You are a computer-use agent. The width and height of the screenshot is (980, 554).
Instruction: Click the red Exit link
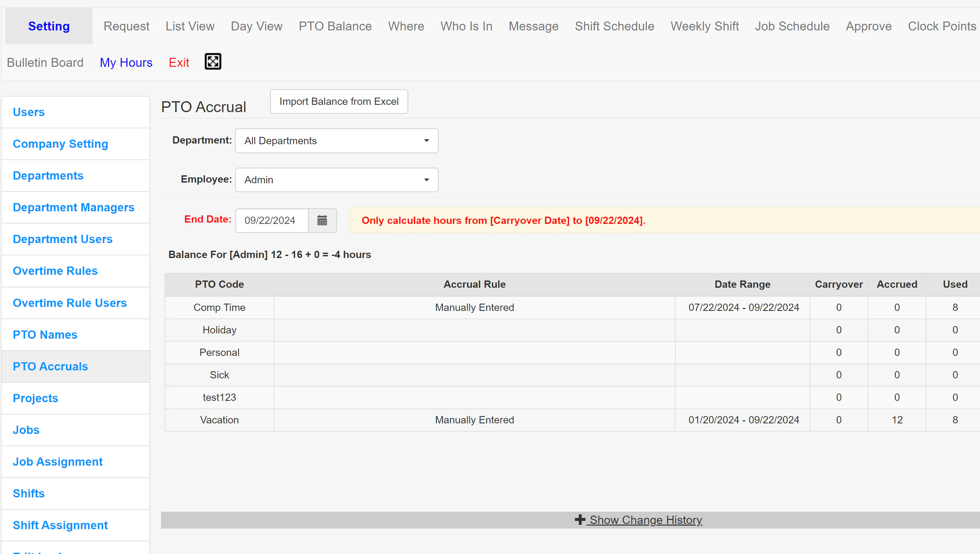click(179, 63)
